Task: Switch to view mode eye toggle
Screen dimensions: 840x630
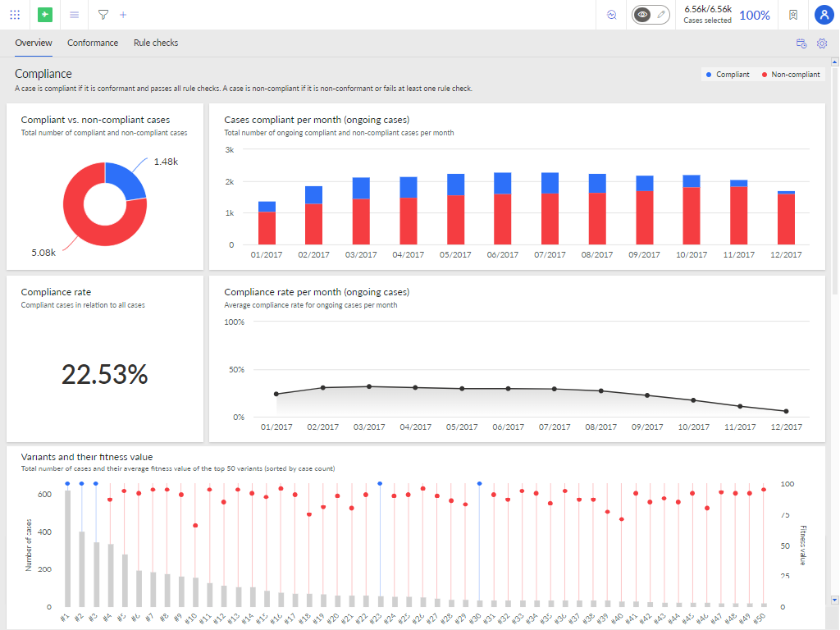Action: pyautogui.click(x=642, y=15)
